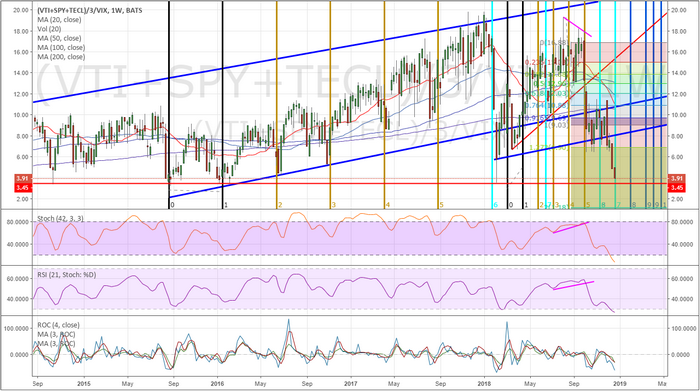
Task: Select the MA (50, close) legend entry
Action: pyautogui.click(x=59, y=38)
